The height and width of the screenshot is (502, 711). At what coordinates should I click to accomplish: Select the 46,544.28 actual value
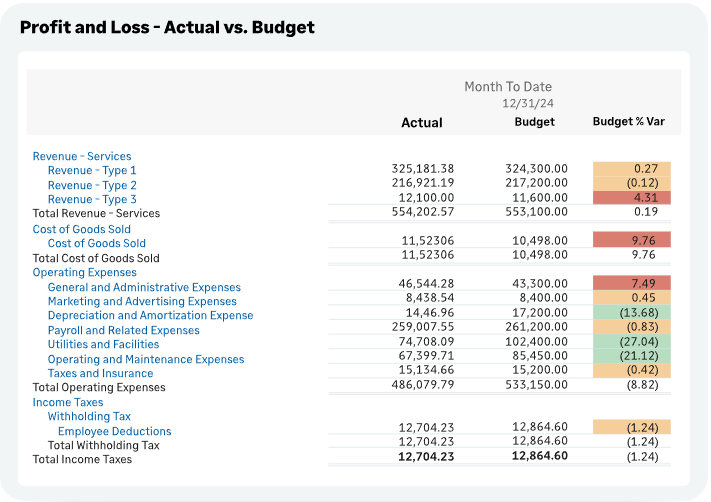pos(426,284)
